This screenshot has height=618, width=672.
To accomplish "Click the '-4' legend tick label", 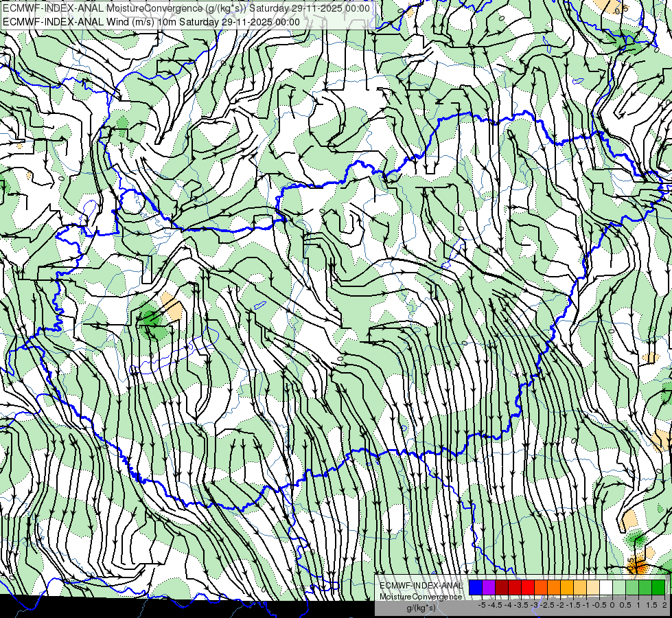I will tap(508, 605).
